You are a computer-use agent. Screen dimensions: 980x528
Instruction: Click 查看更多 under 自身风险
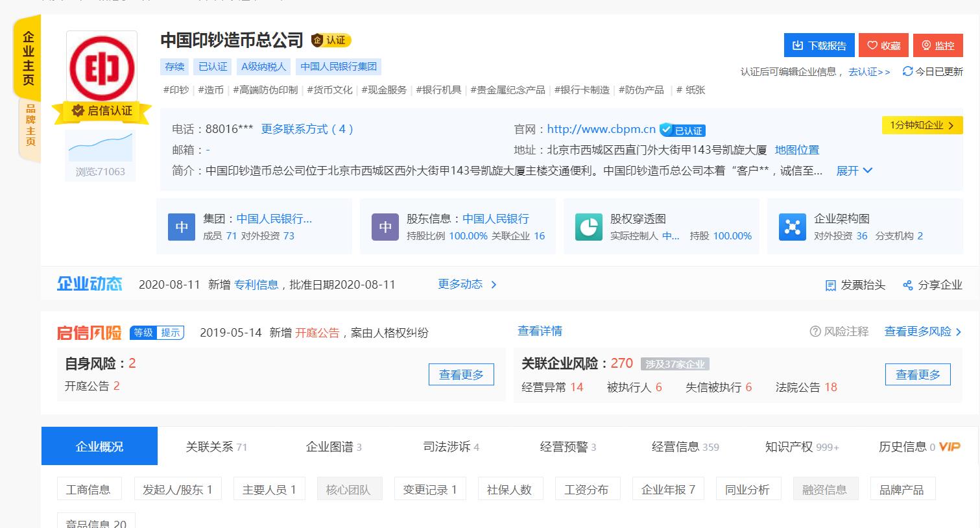tap(461, 375)
